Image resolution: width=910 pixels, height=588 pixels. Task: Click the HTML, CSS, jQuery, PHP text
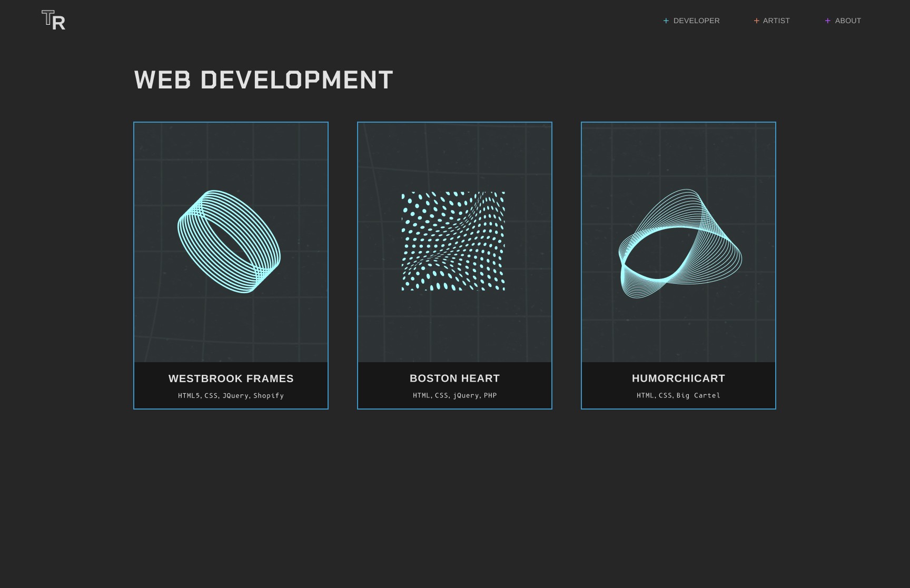[x=455, y=395]
